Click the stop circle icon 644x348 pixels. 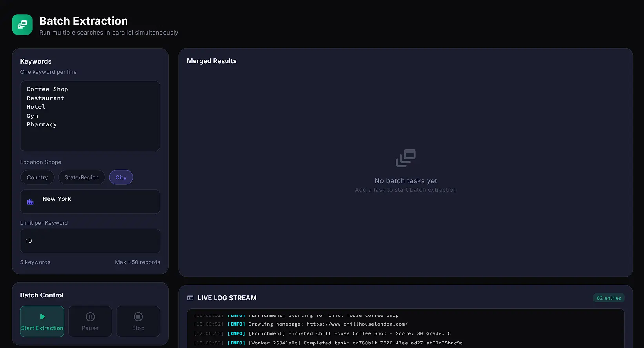point(138,317)
